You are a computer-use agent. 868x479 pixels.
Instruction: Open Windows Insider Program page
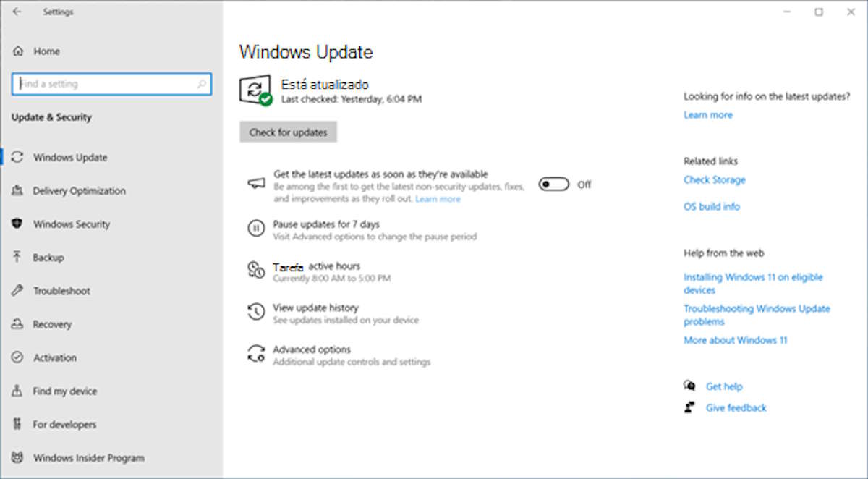click(88, 458)
